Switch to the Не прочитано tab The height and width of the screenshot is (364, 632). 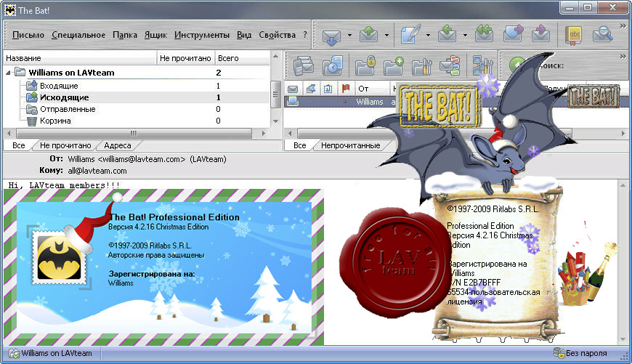click(65, 145)
